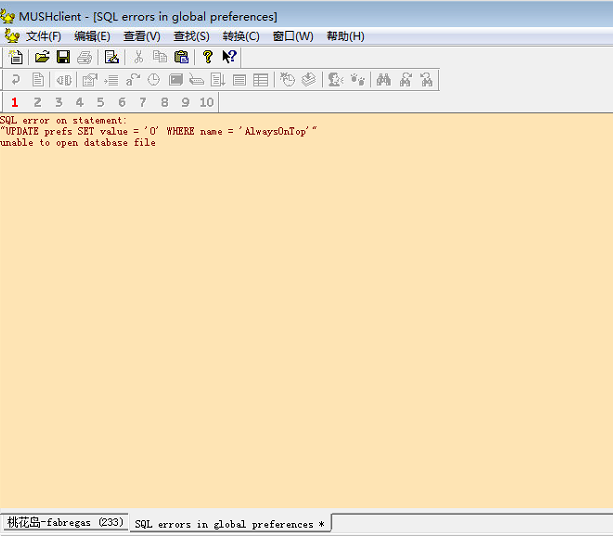Switch to 桃花岛-fabregas (233) tab
This screenshot has width=613, height=536.
(x=65, y=522)
